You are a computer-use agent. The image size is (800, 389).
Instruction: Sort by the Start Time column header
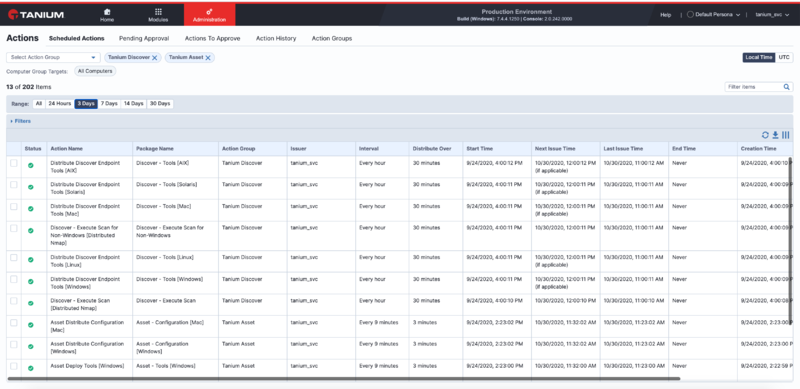point(480,149)
